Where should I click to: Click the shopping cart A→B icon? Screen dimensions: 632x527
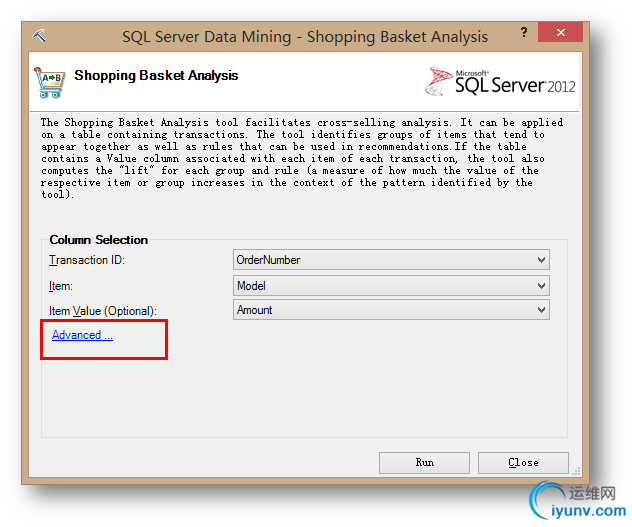pyautogui.click(x=49, y=83)
